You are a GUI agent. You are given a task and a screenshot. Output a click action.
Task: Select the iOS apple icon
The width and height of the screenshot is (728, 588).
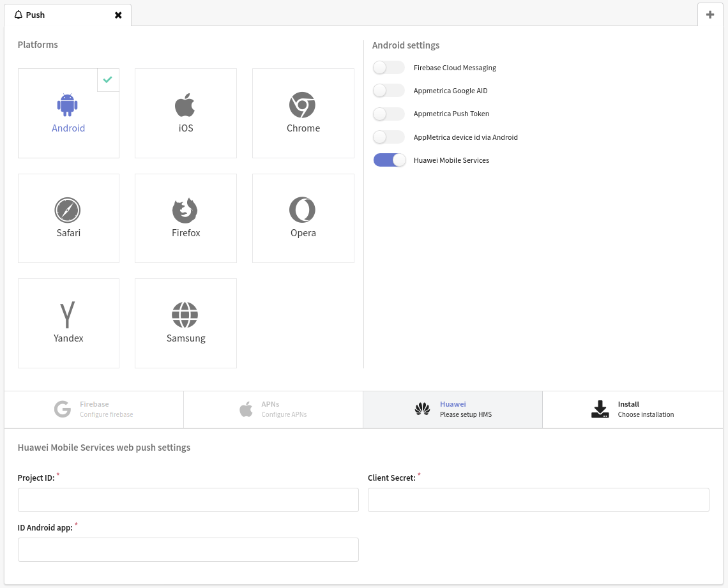(185, 105)
